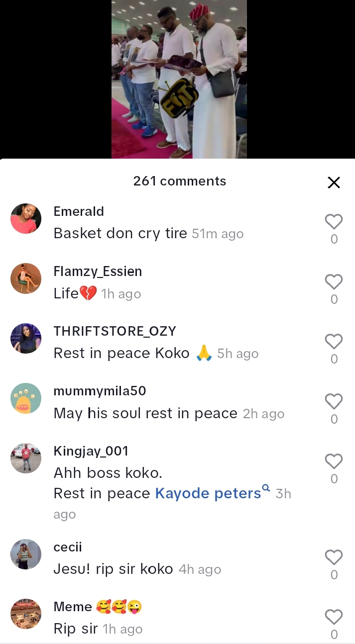Like Flamzy_Essien's comment with the heart
Viewport: 355px width, 644px height.
(334, 282)
